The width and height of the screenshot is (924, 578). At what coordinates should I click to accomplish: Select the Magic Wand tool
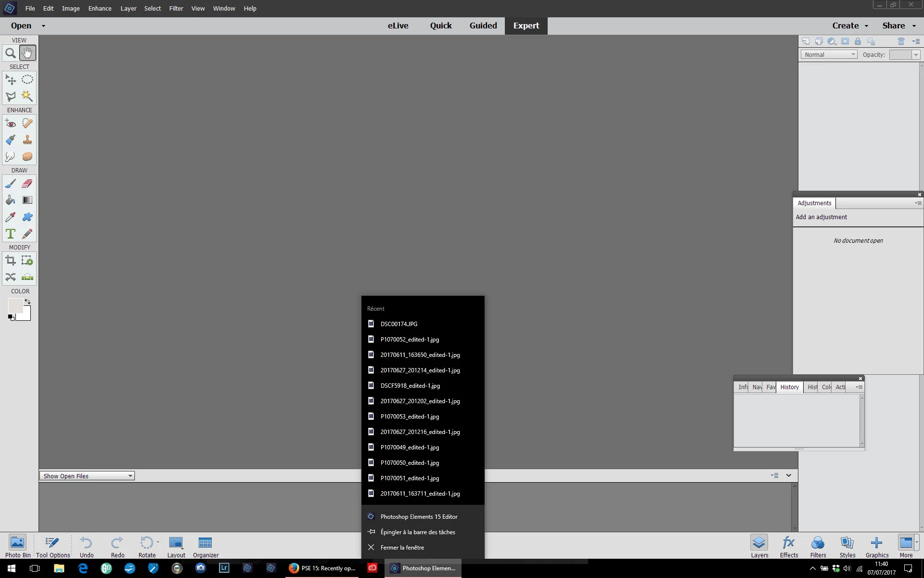click(27, 96)
